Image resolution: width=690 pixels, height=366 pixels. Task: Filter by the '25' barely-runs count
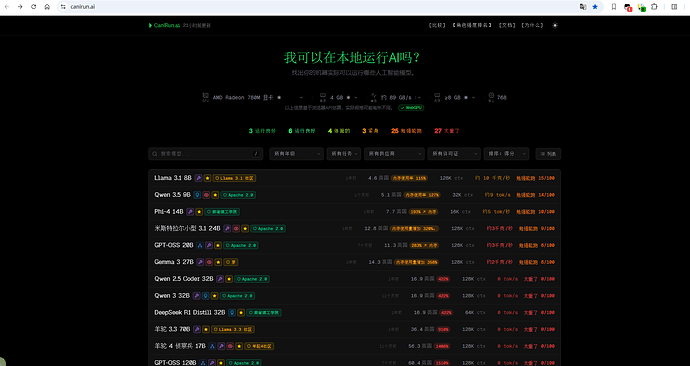(x=406, y=131)
